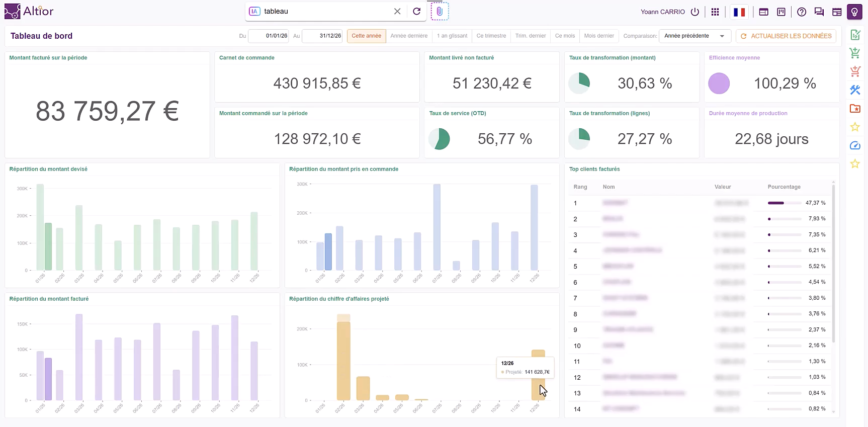The image size is (868, 427).
Task: Click the start date field 01/01/26
Action: click(x=269, y=36)
